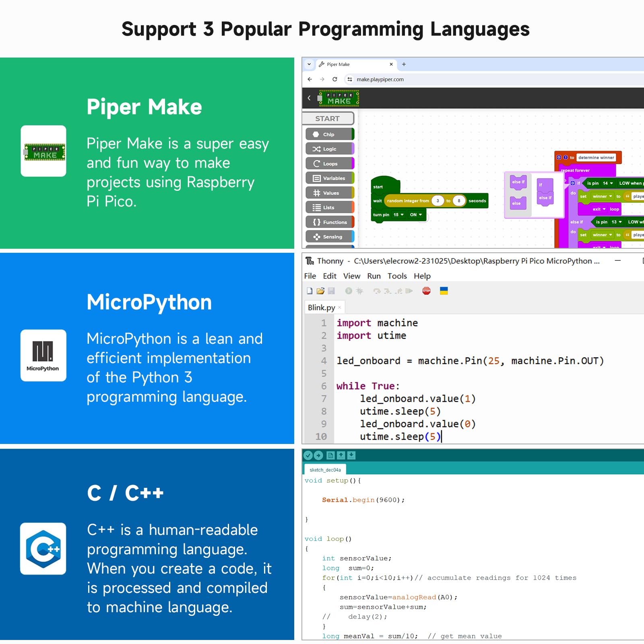Viewport: 644px width, 644px height.
Task: Click the Ukraine flag icon in Thonny
Action: [444, 291]
